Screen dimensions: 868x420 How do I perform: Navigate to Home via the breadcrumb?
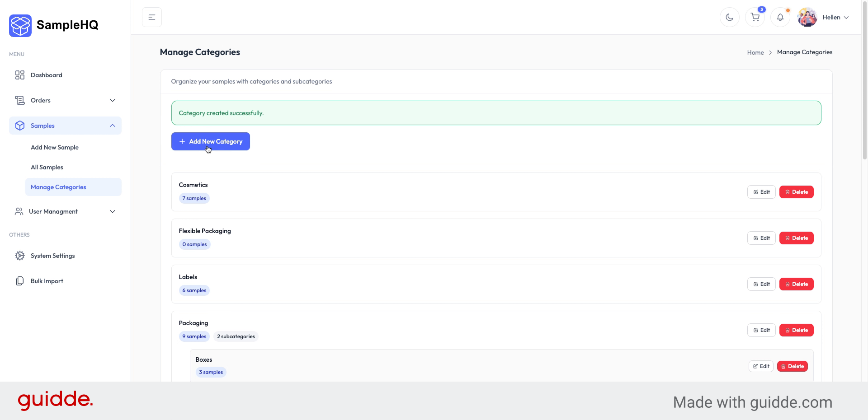[x=755, y=52]
